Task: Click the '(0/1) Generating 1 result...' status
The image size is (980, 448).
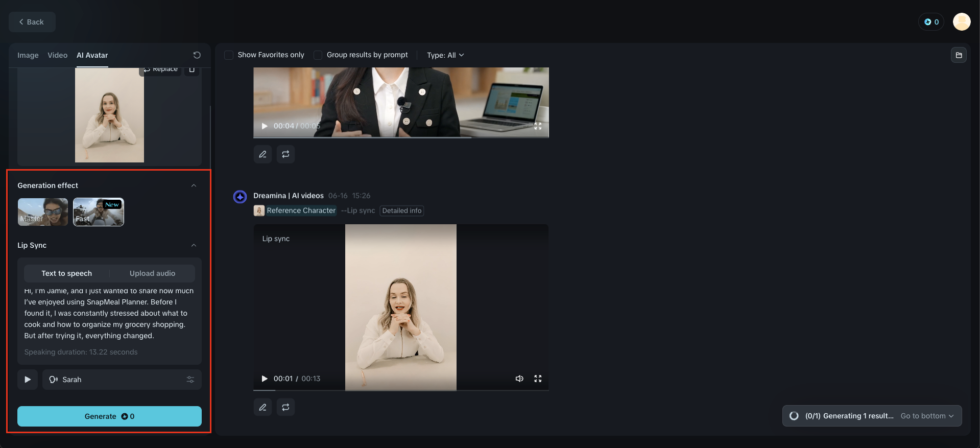Action: (x=849, y=416)
